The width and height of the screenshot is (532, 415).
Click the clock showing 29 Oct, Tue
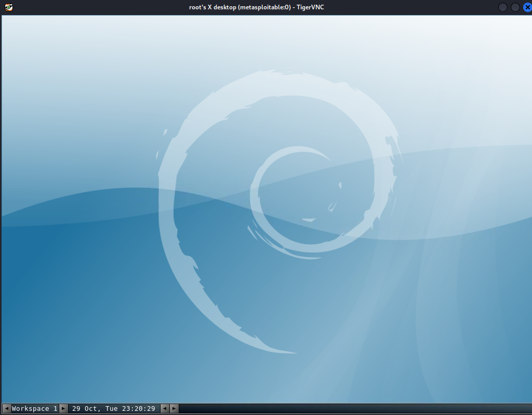click(114, 409)
